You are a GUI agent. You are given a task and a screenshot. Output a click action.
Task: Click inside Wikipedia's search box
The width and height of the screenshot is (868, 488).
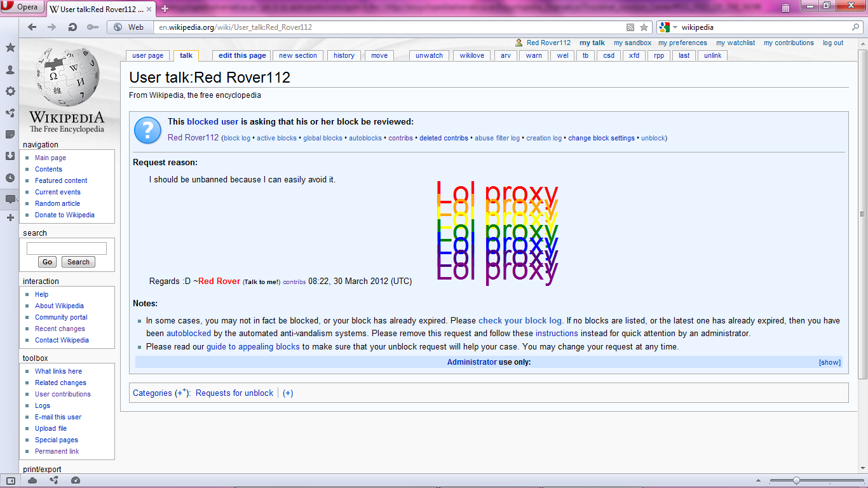click(66, 248)
